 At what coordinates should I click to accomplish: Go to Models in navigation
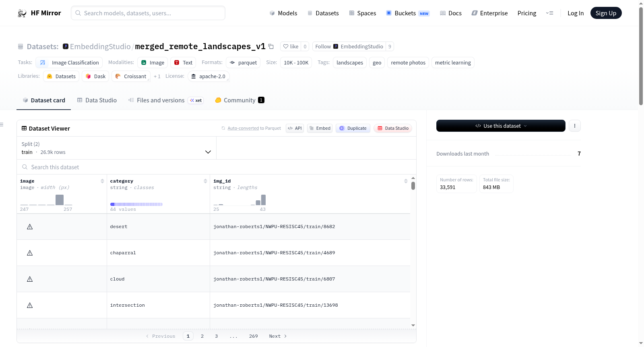coord(283,13)
